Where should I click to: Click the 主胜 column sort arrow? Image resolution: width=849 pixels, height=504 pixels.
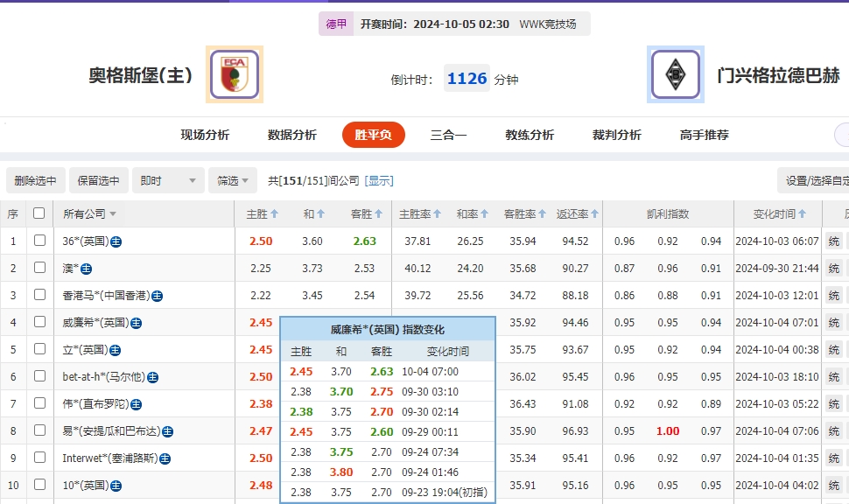(x=275, y=213)
